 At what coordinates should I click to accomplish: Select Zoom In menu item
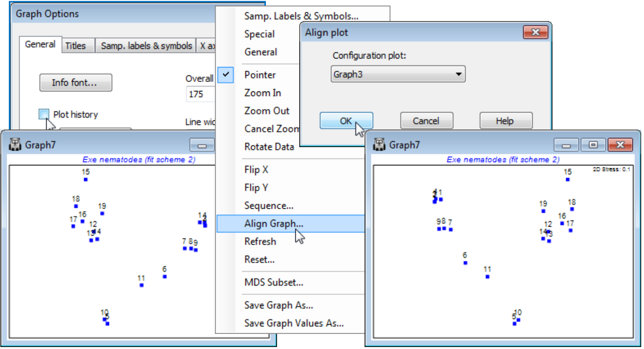[262, 93]
